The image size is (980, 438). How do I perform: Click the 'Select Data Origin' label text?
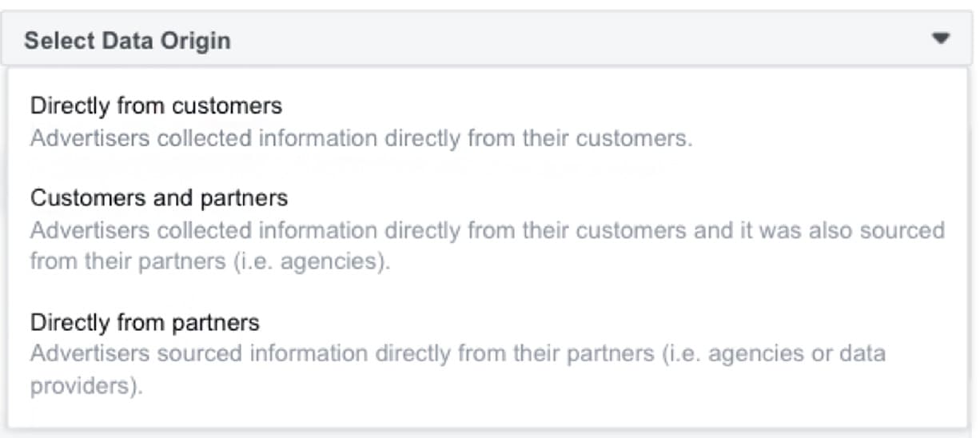[127, 40]
